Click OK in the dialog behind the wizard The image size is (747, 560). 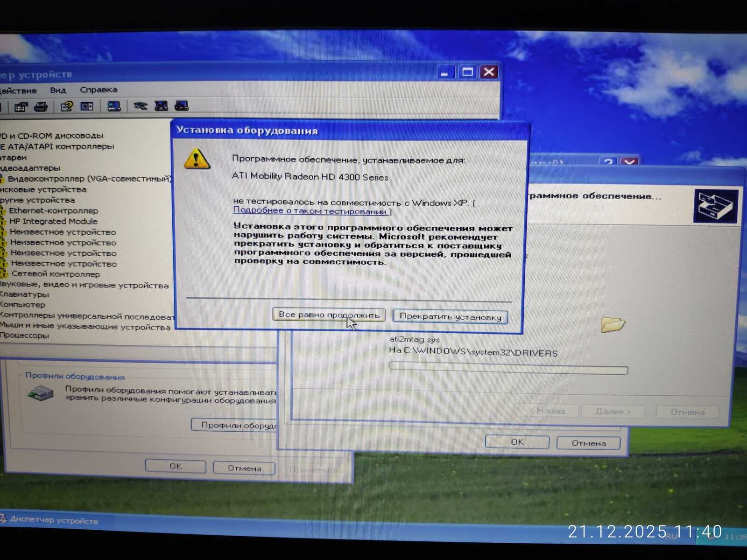(x=517, y=441)
